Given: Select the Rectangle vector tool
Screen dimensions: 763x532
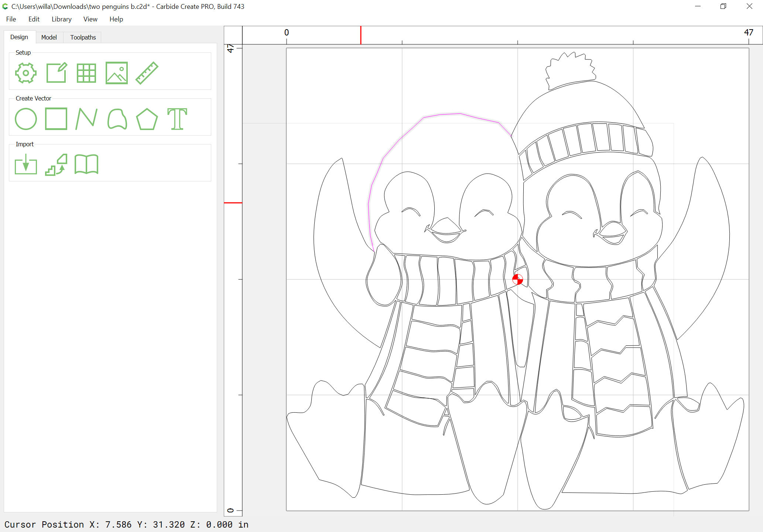Looking at the screenshot, I should 56,119.
